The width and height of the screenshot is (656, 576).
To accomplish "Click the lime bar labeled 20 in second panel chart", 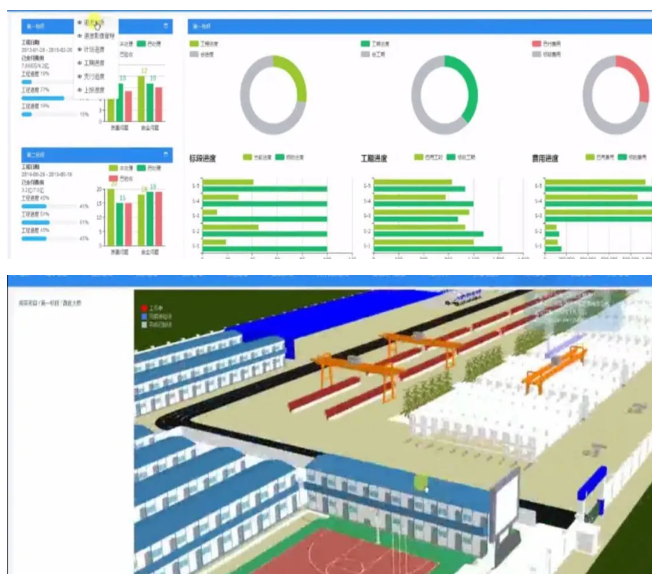I will coord(111,217).
